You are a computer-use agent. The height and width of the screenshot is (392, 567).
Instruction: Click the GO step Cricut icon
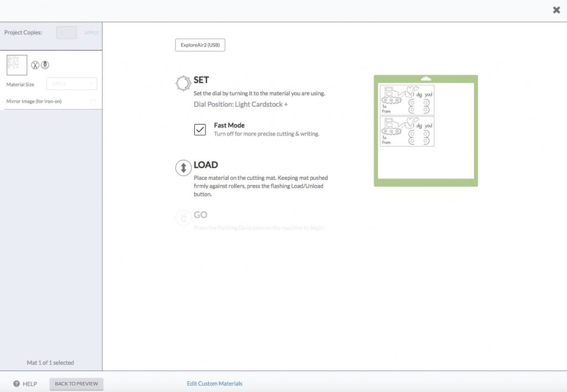click(x=183, y=218)
